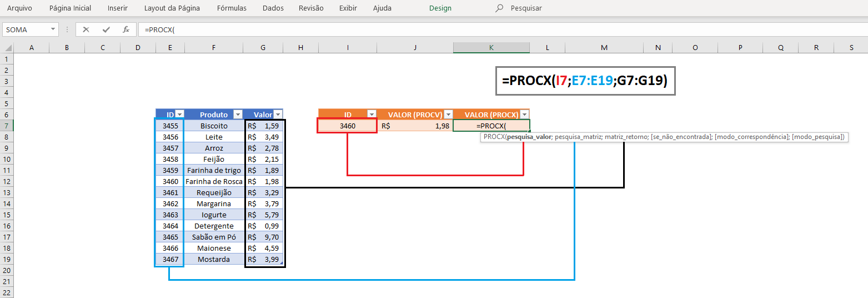Expand the Name Box dropdown showing SOMA
868x298 pixels.
pos(53,29)
